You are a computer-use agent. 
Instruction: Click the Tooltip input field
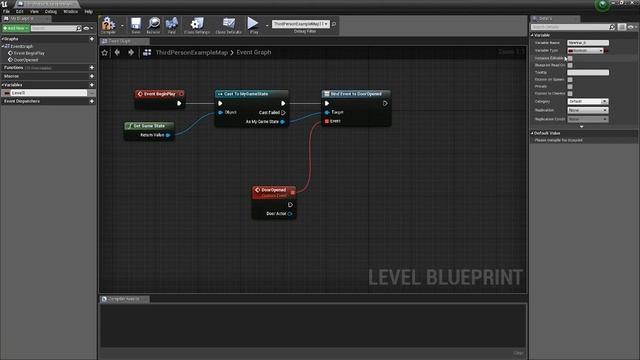click(x=588, y=73)
